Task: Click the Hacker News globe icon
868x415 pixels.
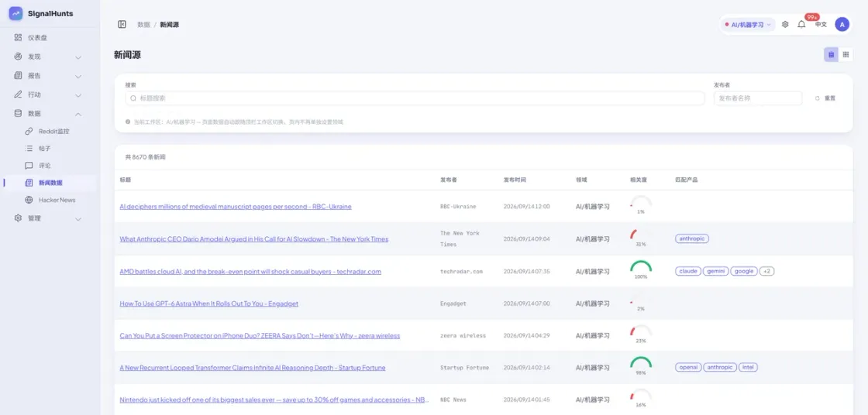Action: 29,200
